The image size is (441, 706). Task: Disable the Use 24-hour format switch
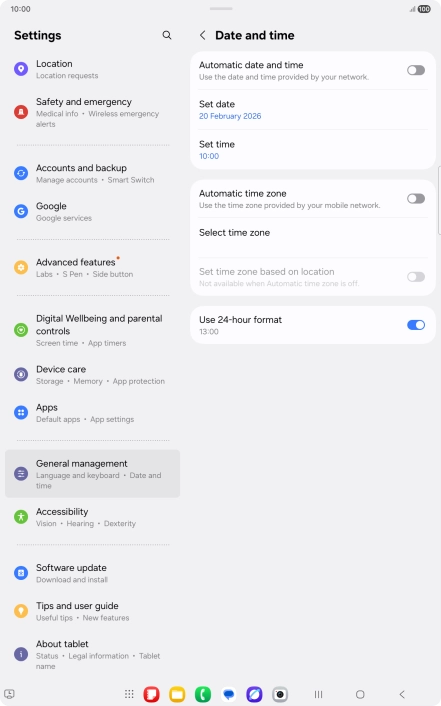point(416,325)
